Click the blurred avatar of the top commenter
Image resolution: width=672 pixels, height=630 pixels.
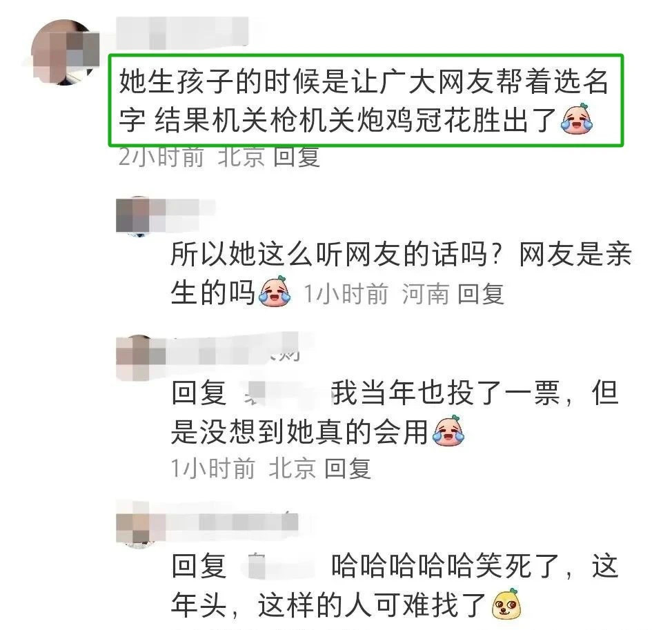(x=65, y=52)
